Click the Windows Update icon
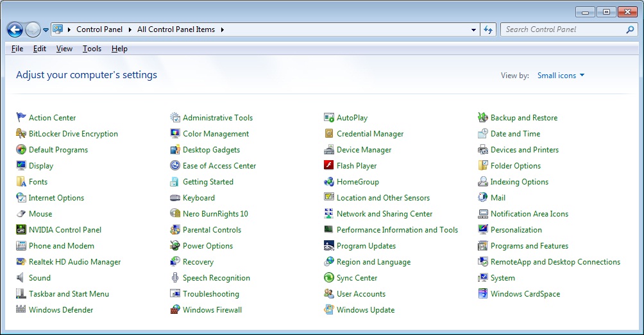644x335 pixels. tap(329, 309)
